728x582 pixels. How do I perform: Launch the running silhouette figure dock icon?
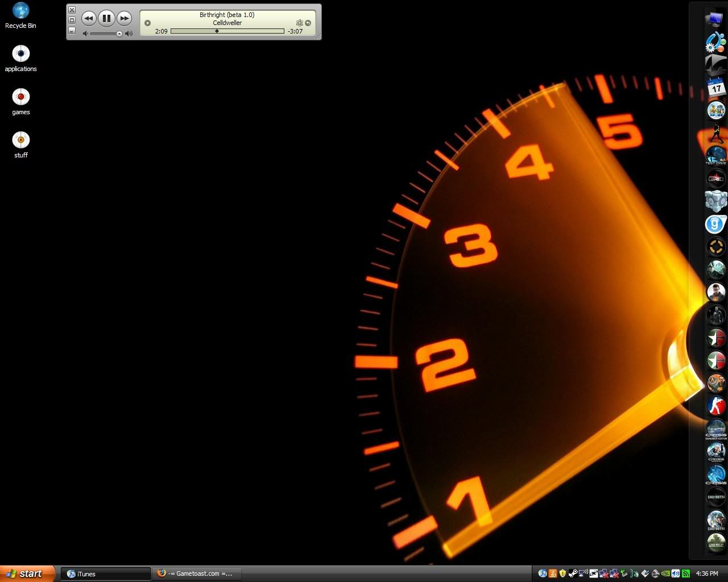click(715, 132)
